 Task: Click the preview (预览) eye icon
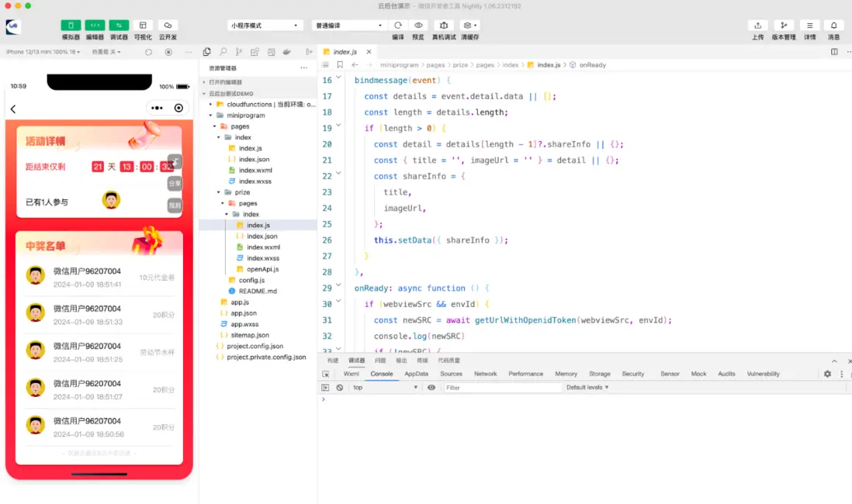pos(418,26)
